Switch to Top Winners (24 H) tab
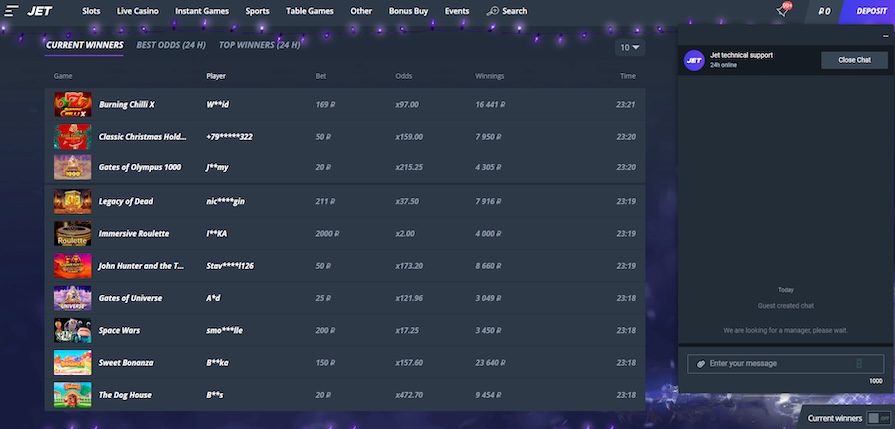The height and width of the screenshot is (429, 895). (x=260, y=45)
